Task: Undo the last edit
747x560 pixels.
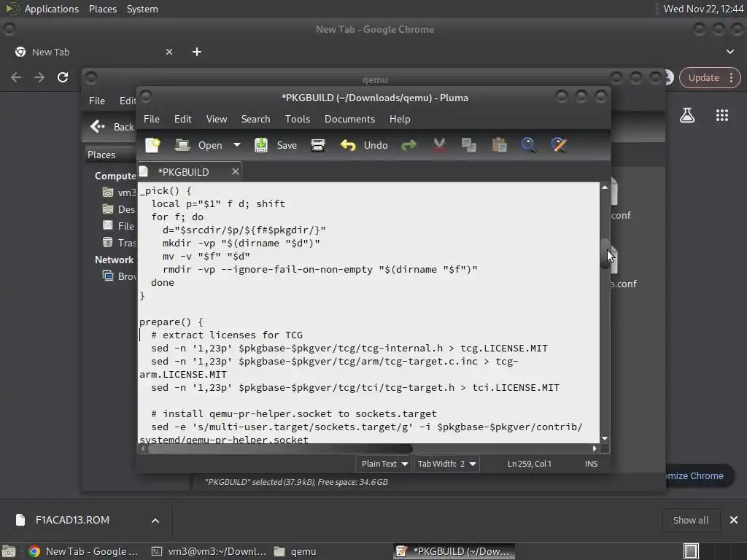Action: point(364,145)
